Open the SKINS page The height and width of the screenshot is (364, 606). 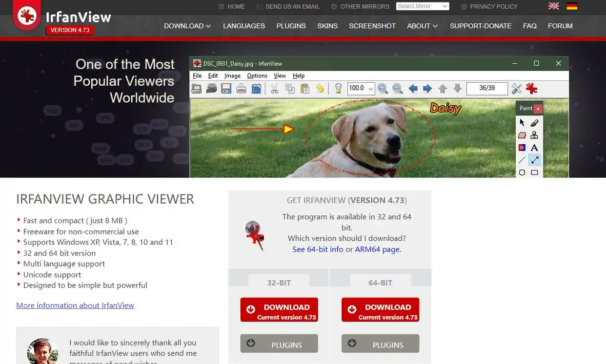coord(327,26)
